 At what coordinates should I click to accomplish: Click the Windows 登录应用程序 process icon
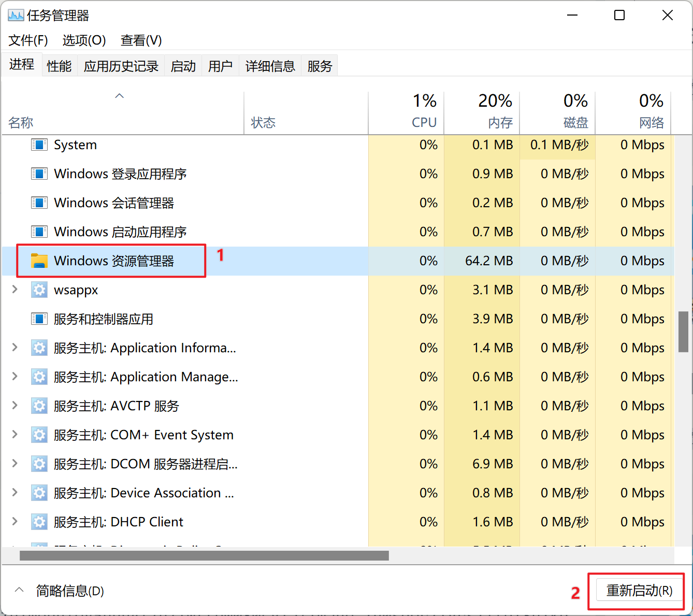point(39,174)
